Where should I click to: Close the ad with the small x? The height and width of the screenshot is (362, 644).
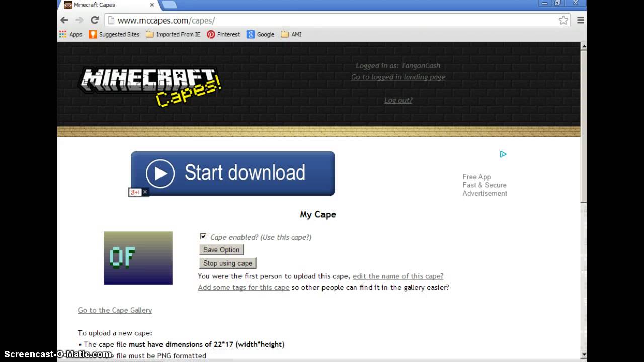coord(145,192)
